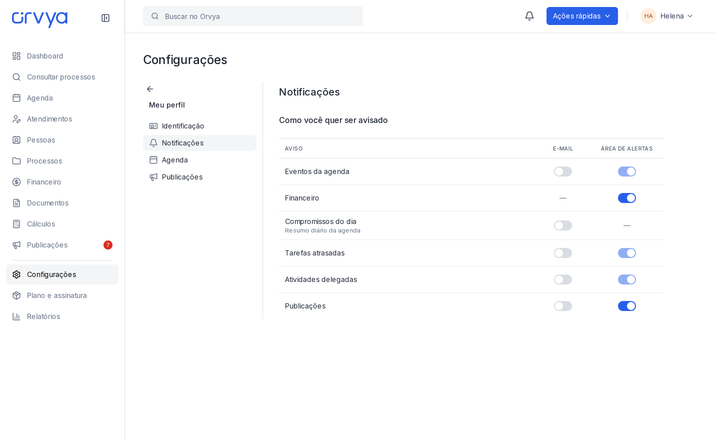
Task: Click the Documentos file icon
Action: pos(17,203)
